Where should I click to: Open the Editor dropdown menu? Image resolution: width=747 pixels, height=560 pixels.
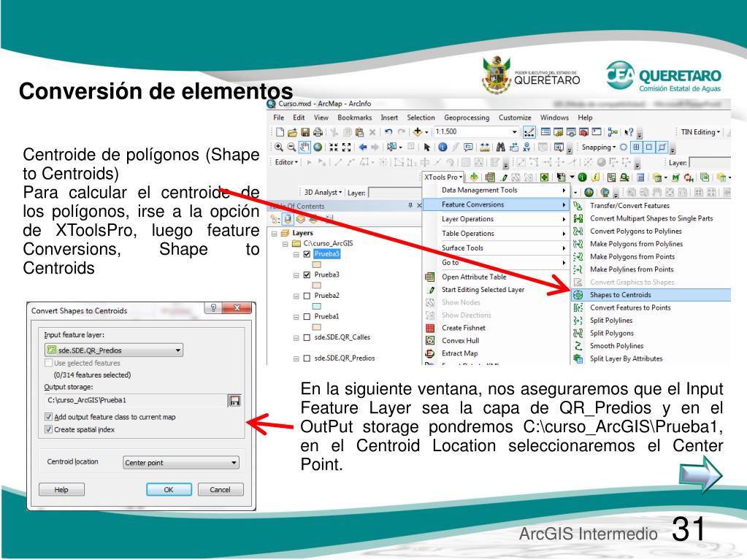pos(286,162)
